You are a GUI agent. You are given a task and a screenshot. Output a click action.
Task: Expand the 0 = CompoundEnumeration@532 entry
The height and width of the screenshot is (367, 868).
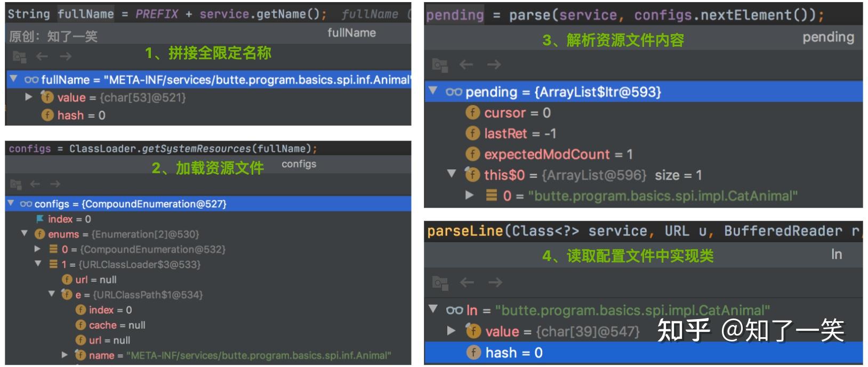point(37,249)
